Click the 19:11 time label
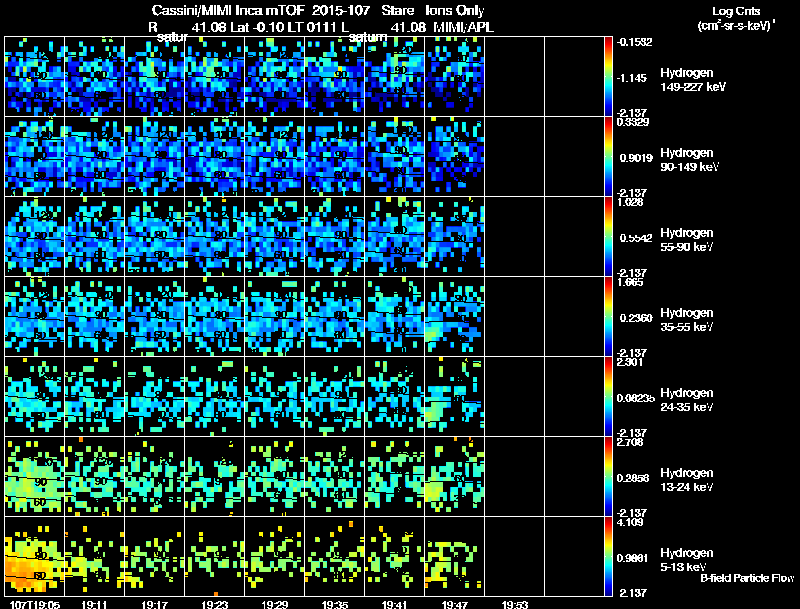The image size is (800, 609). [x=94, y=604]
